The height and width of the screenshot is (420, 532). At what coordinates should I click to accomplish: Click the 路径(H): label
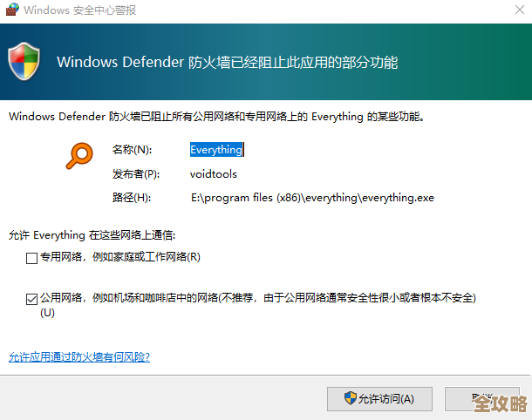(132, 198)
